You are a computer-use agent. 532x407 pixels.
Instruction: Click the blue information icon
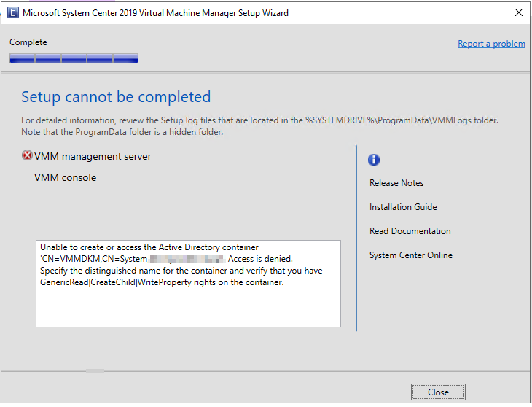tap(374, 160)
